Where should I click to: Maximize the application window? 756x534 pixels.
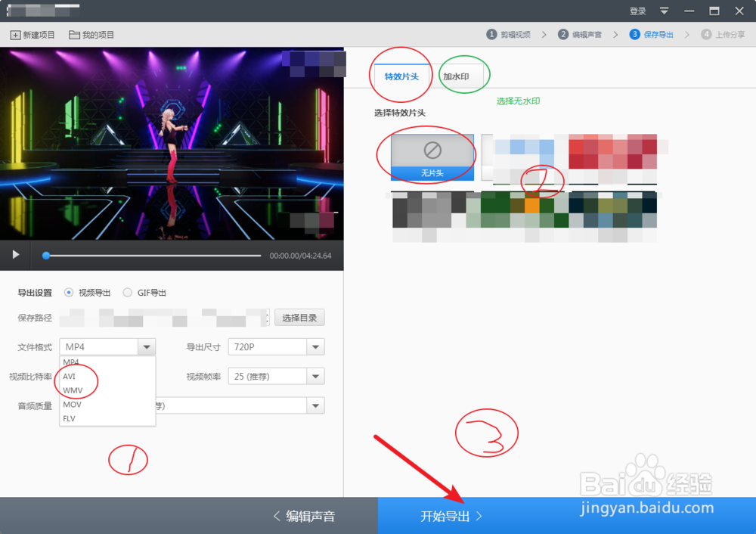714,11
